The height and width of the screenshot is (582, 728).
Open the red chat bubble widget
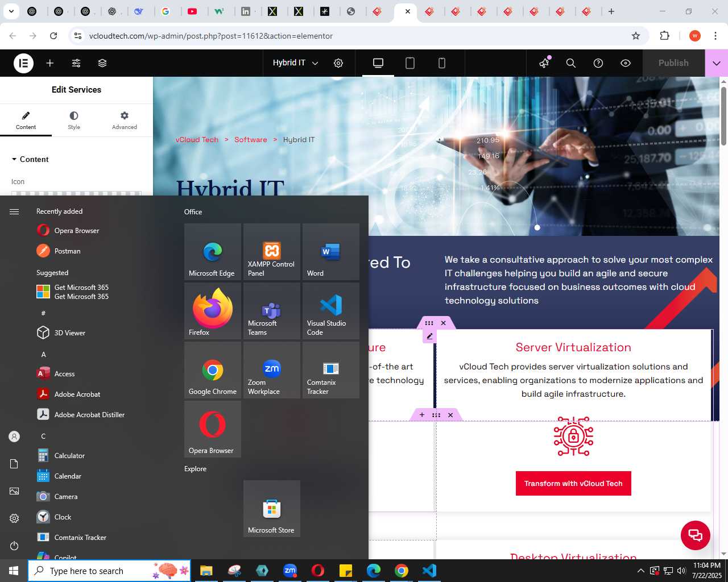[x=696, y=535]
